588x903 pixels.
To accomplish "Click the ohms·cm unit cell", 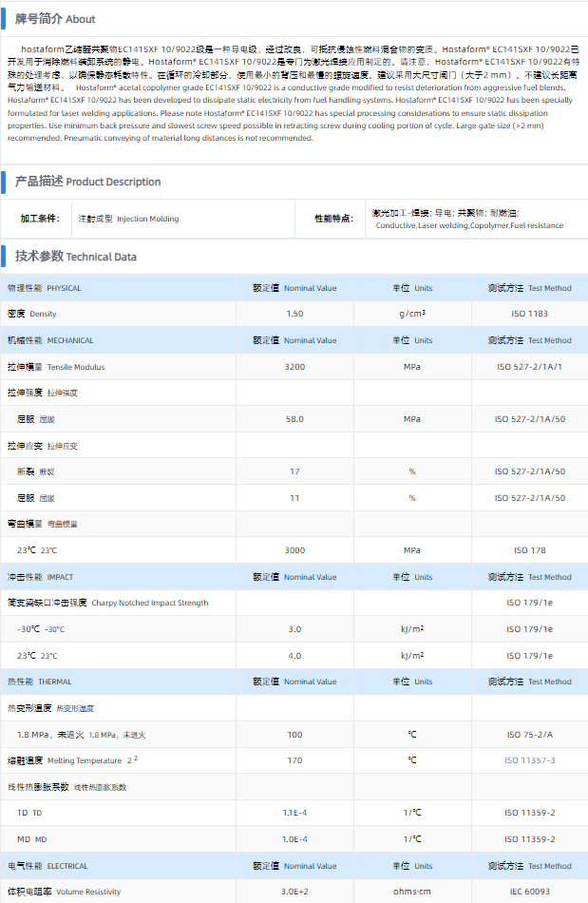I will coord(412,892).
